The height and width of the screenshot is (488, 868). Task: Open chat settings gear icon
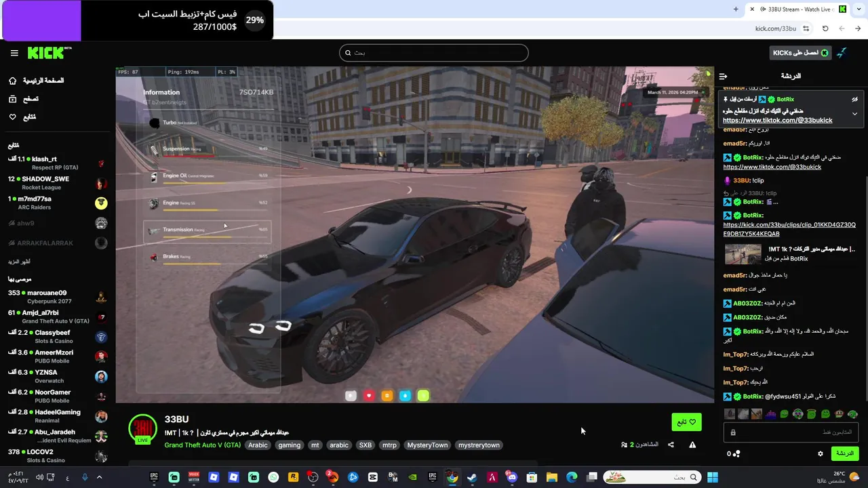pos(821,453)
